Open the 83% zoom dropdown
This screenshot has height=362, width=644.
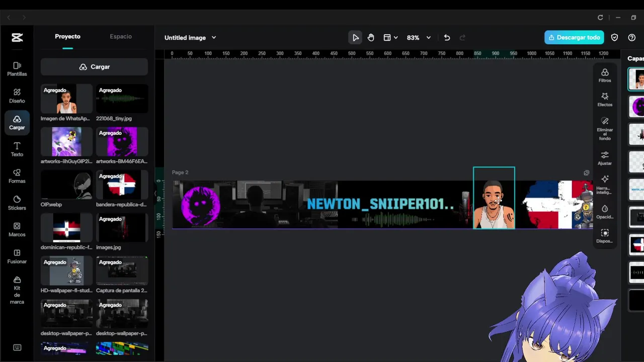(x=419, y=38)
